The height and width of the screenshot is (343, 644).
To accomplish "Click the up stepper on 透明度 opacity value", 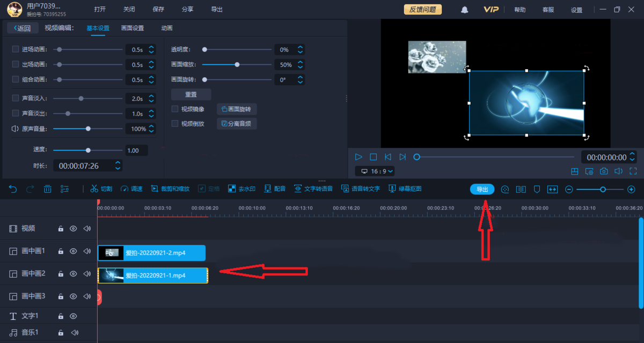I will 299,47.
